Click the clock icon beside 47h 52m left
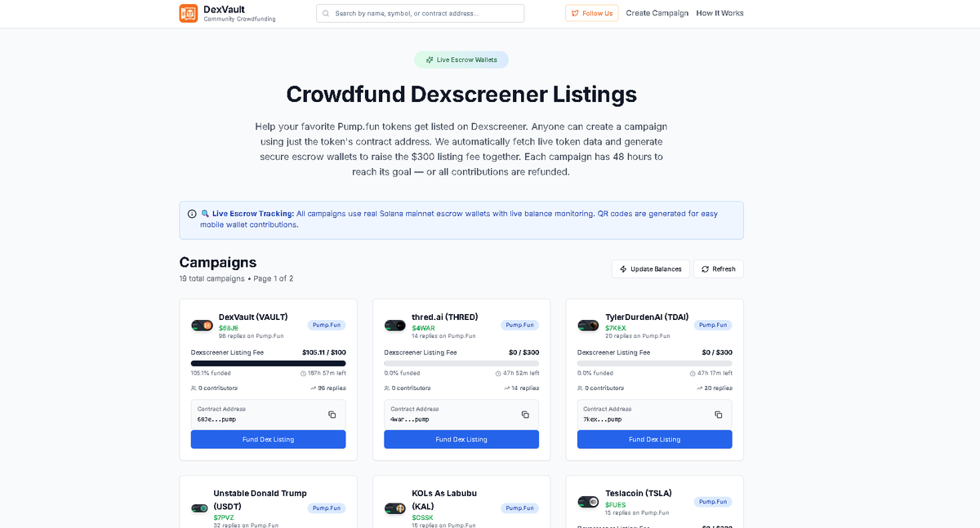This screenshot has height=528, width=980. 498,373
